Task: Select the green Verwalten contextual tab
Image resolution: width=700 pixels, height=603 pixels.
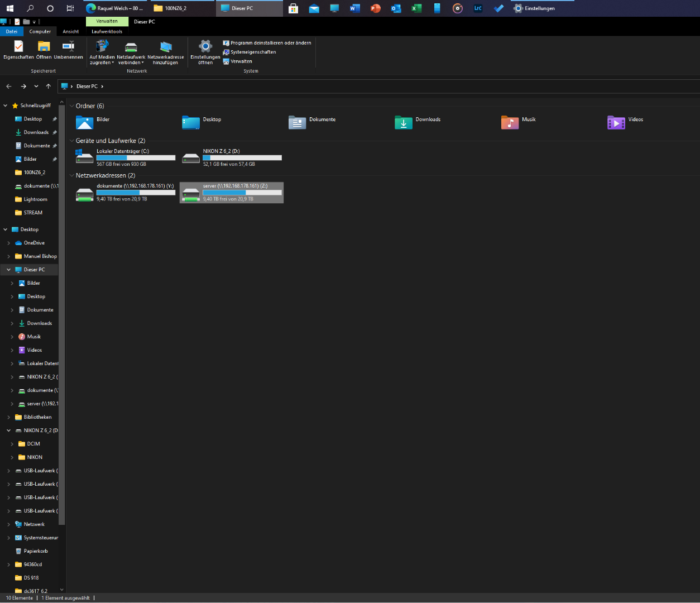Action: click(x=107, y=21)
